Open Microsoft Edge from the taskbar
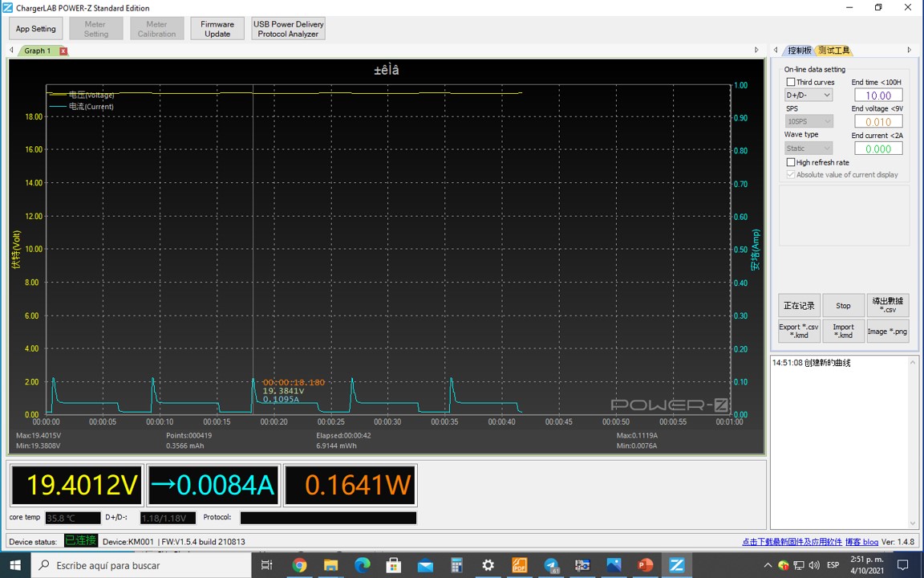 pyautogui.click(x=362, y=565)
